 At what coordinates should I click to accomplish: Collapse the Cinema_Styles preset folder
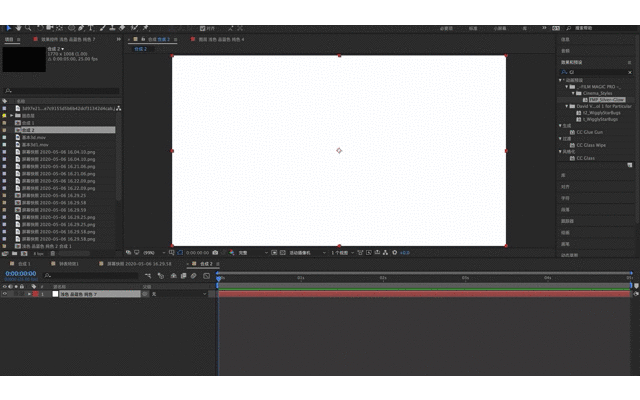pos(573,93)
